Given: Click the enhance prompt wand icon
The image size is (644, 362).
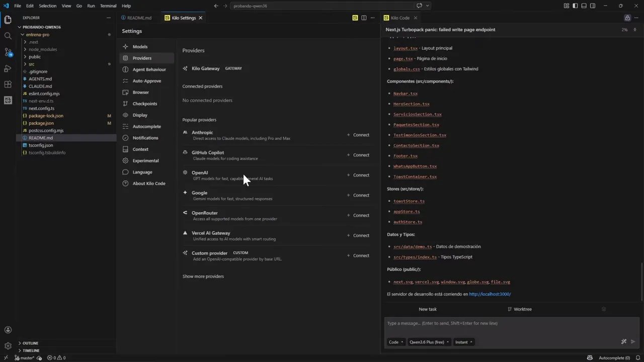Looking at the screenshot, I should pyautogui.click(x=624, y=342).
